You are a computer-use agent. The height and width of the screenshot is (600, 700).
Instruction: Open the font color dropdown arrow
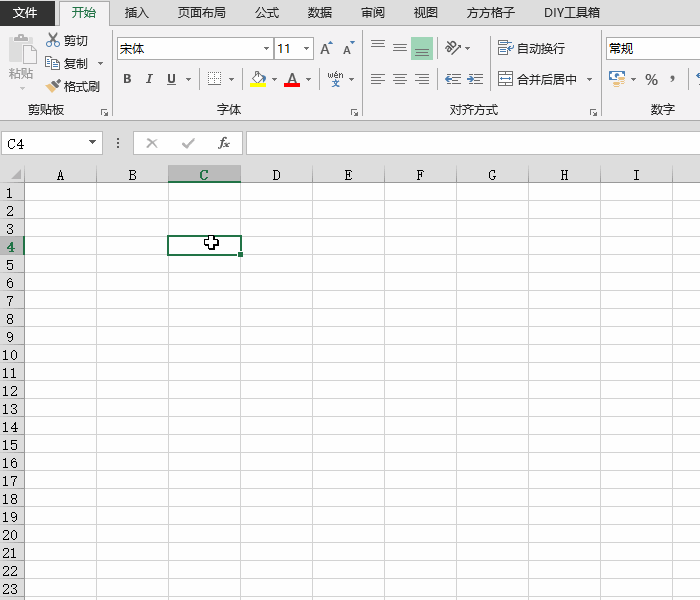point(308,79)
